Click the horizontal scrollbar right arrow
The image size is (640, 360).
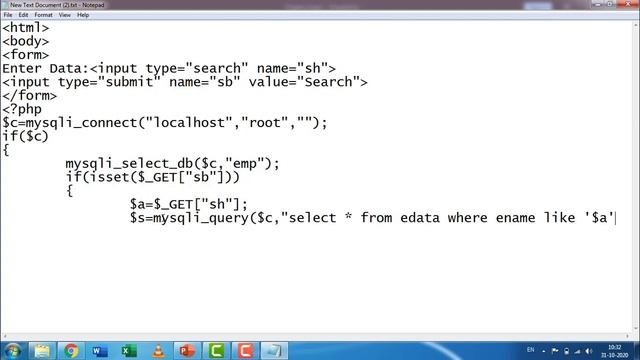(628, 336)
